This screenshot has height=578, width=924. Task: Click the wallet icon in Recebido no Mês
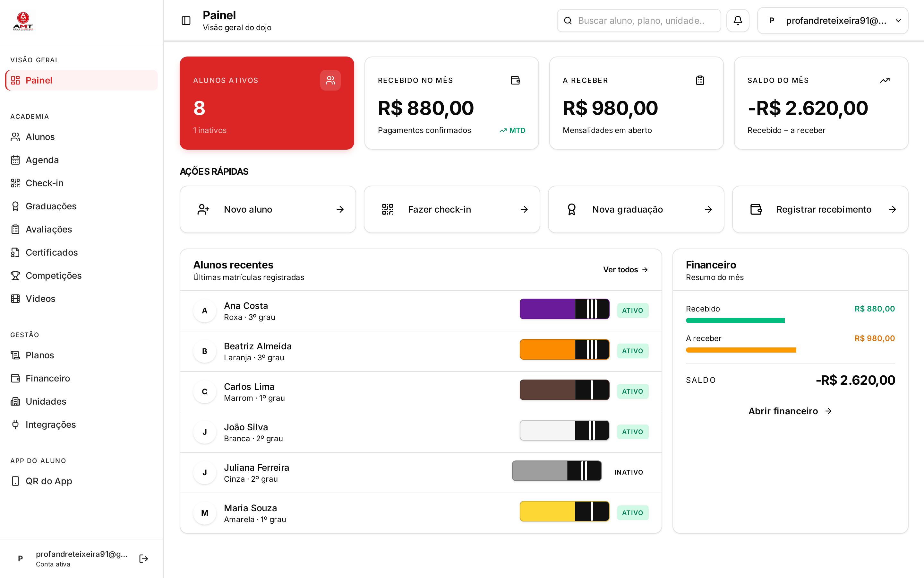tap(516, 80)
